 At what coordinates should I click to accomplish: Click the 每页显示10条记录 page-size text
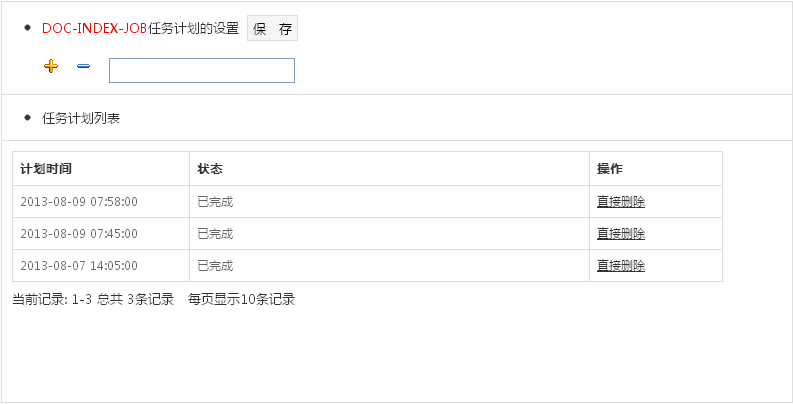point(241,300)
